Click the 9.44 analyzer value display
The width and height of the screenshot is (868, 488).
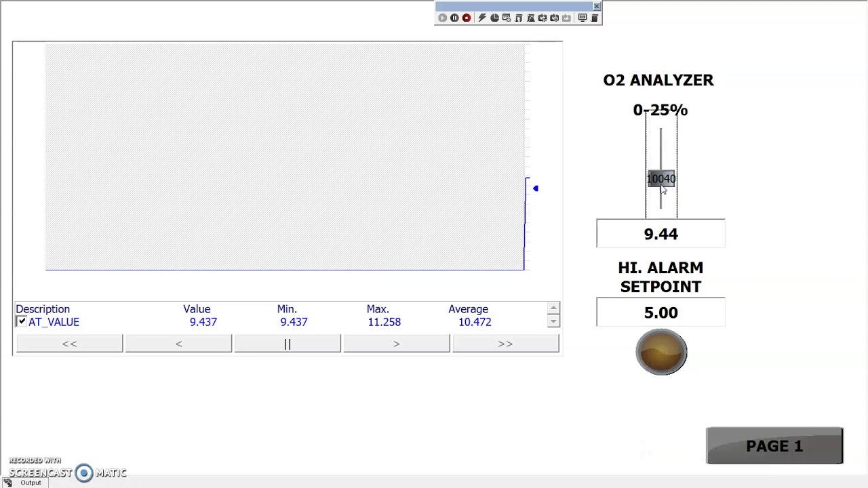pyautogui.click(x=660, y=234)
